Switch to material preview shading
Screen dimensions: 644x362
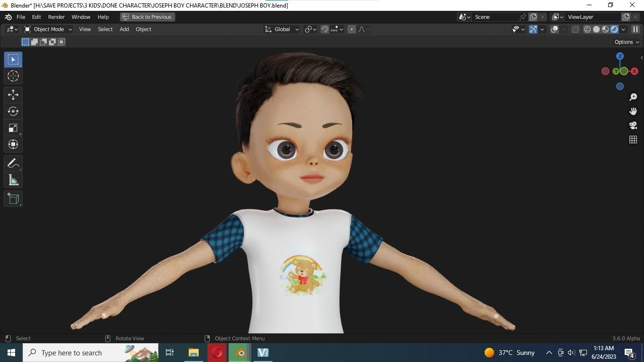coord(605,29)
